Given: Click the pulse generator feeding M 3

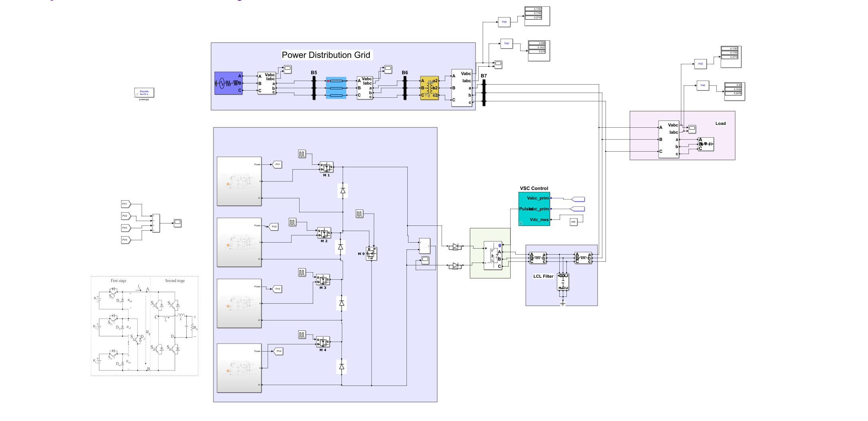Looking at the screenshot, I should coord(302,272).
